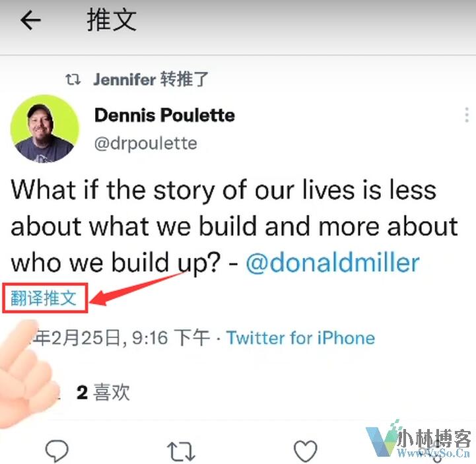Click the small retweet icon beside Jennifer

coord(73,79)
